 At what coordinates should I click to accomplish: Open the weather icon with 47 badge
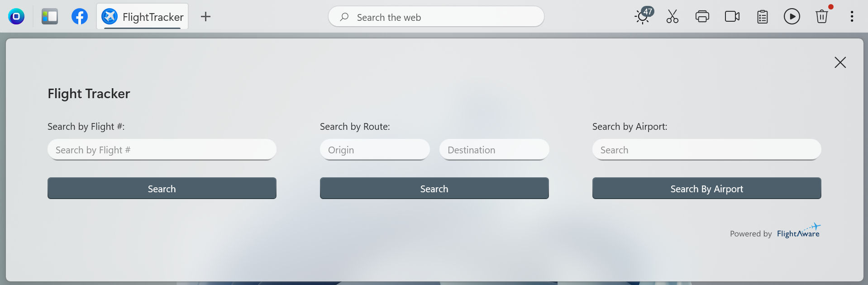pyautogui.click(x=644, y=16)
